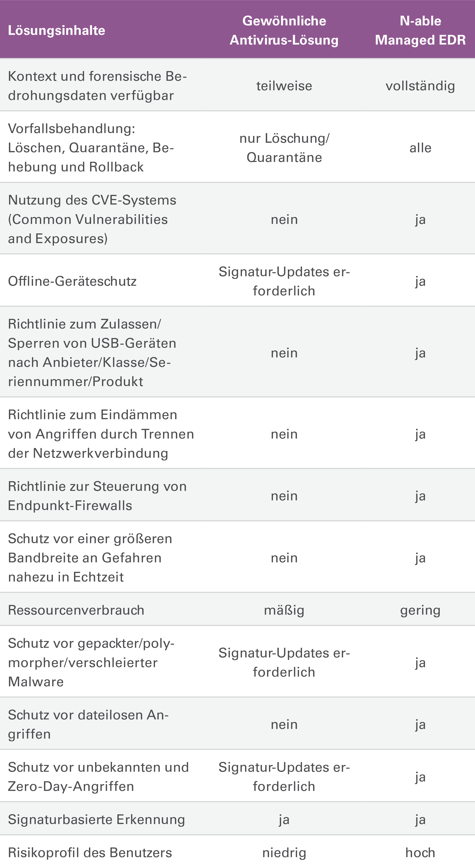Click the 'mäßig' cell
The image size is (475, 868).
click(x=284, y=610)
